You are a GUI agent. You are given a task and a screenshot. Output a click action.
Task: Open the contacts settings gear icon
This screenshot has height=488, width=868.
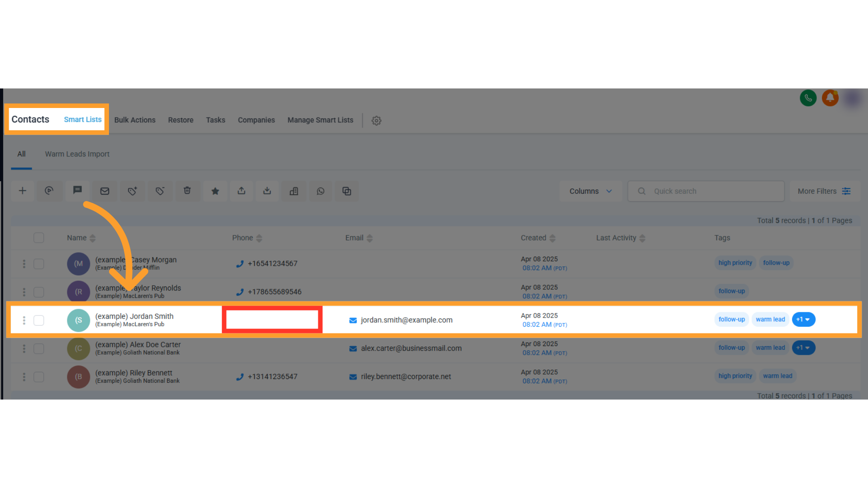[x=376, y=121]
